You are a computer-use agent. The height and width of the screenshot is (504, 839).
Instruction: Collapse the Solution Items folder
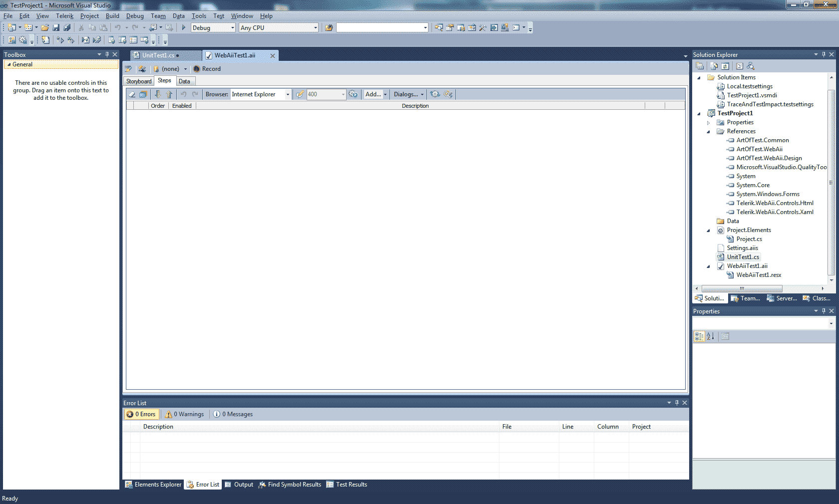point(699,78)
